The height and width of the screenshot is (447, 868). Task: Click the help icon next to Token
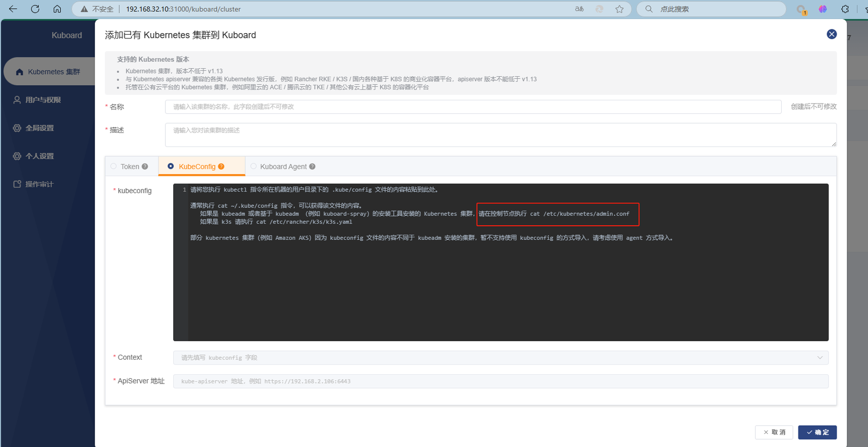point(145,167)
